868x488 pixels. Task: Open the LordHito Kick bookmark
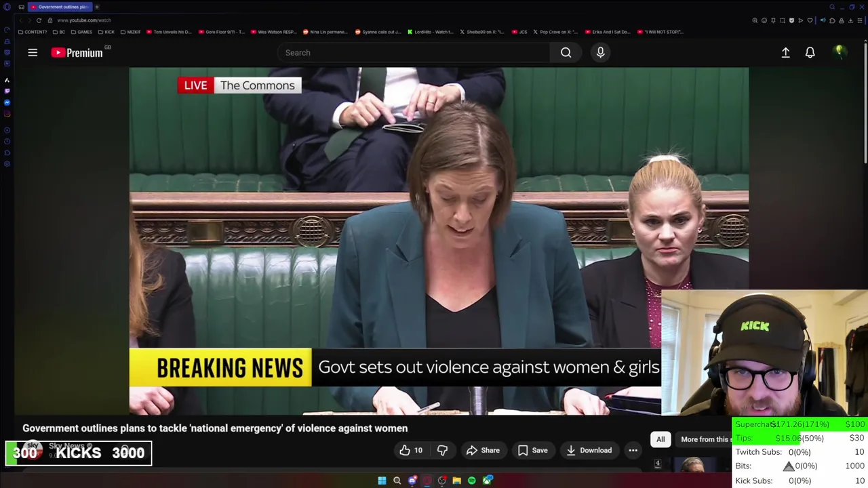[431, 32]
